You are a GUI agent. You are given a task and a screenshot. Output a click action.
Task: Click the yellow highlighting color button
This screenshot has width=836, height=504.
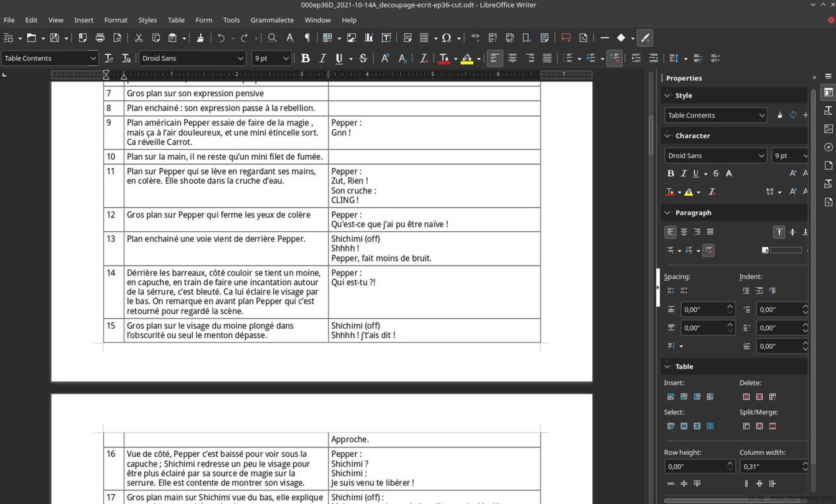467,58
